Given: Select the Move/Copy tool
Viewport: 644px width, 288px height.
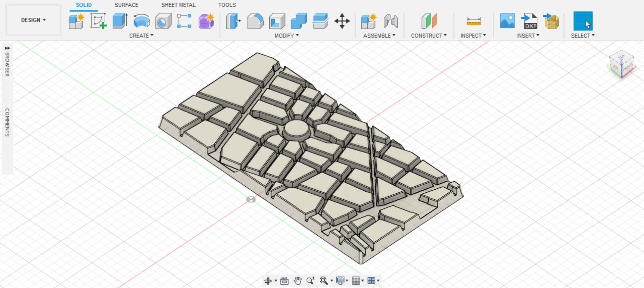Looking at the screenshot, I should 342,21.
